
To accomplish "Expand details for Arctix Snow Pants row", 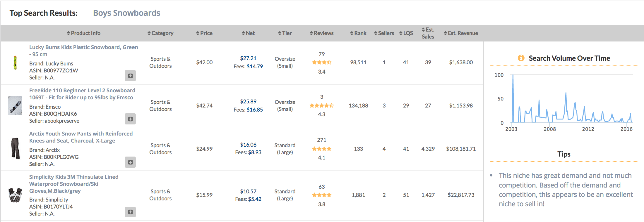I will (130, 162).
